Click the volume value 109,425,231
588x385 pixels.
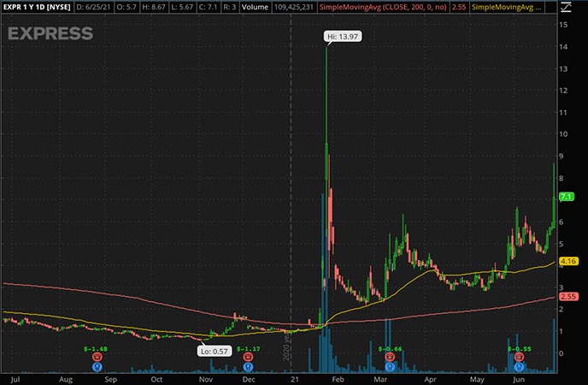[x=294, y=7]
